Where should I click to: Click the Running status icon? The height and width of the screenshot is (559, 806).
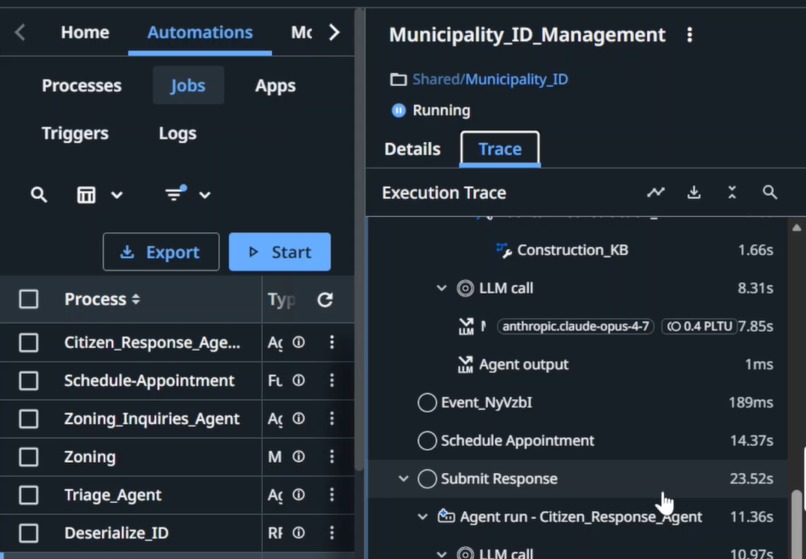tap(398, 111)
